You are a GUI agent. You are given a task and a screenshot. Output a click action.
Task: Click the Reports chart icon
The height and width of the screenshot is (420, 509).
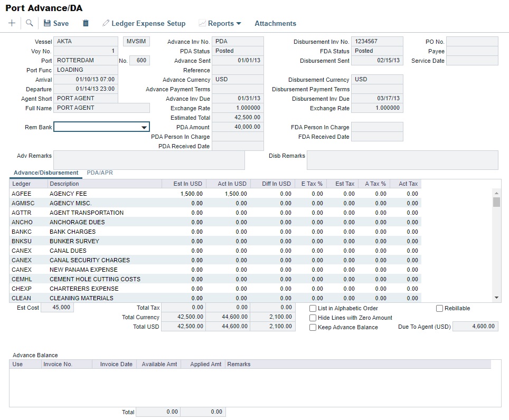tap(202, 23)
